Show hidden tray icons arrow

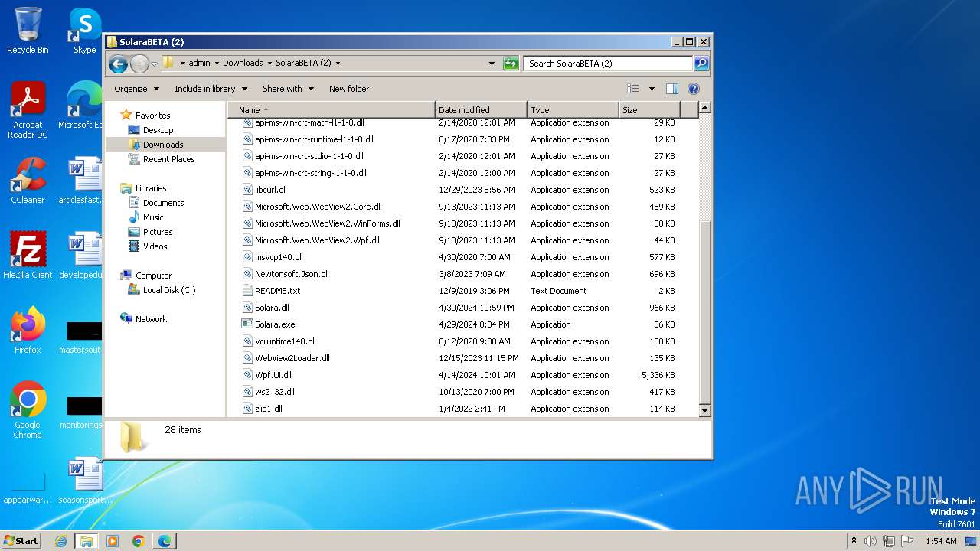click(854, 541)
